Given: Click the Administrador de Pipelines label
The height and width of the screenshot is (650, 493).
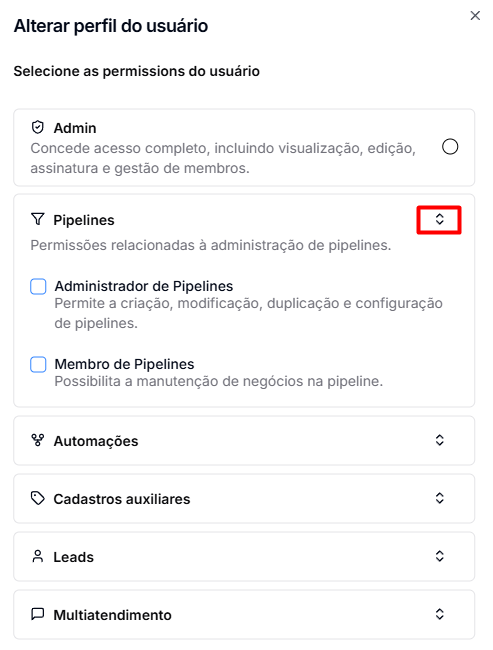Looking at the screenshot, I should [x=143, y=286].
